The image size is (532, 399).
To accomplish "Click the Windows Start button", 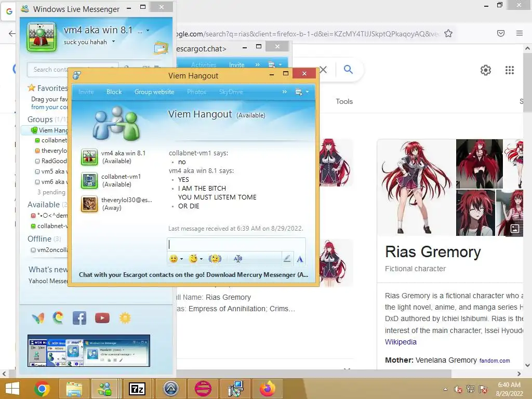I will point(12,389).
